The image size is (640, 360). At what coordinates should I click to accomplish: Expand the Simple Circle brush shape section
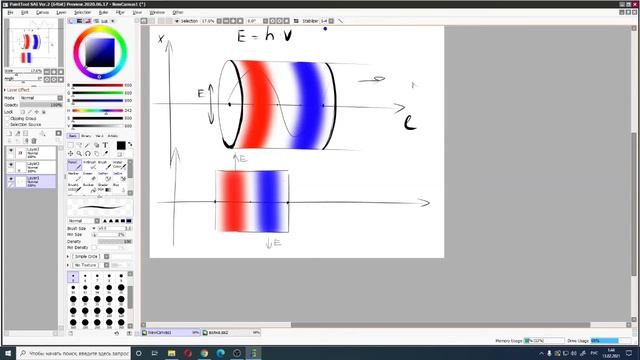coord(68,256)
